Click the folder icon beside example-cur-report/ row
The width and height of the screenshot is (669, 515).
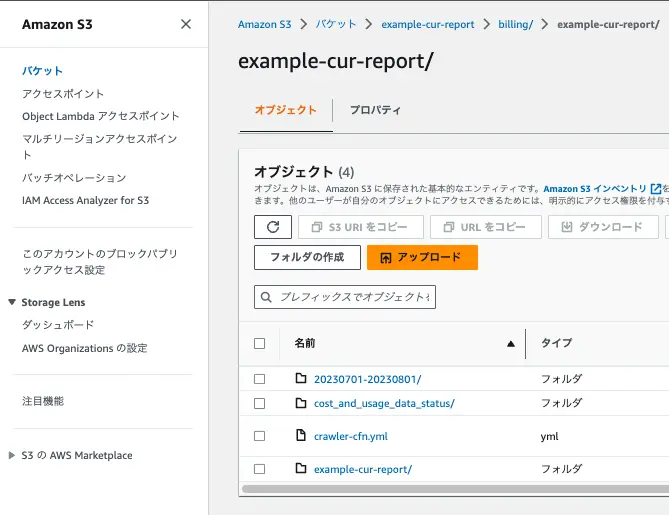pyautogui.click(x=301, y=469)
